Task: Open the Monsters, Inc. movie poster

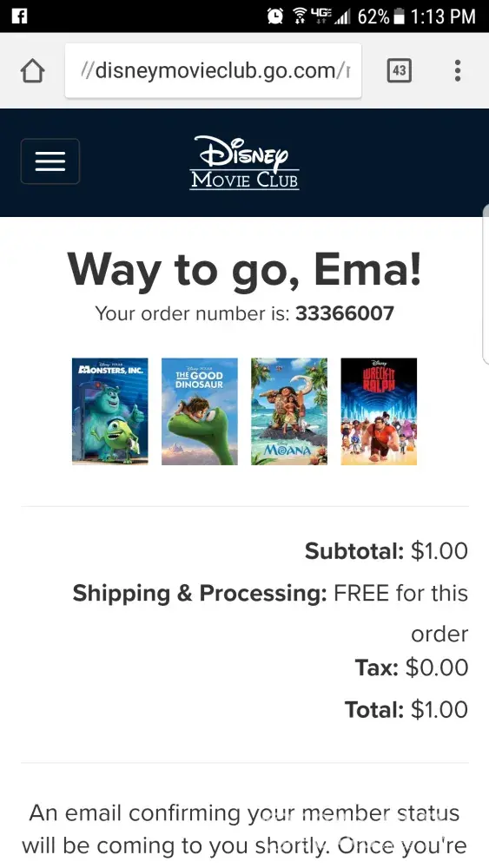Action: tap(110, 411)
